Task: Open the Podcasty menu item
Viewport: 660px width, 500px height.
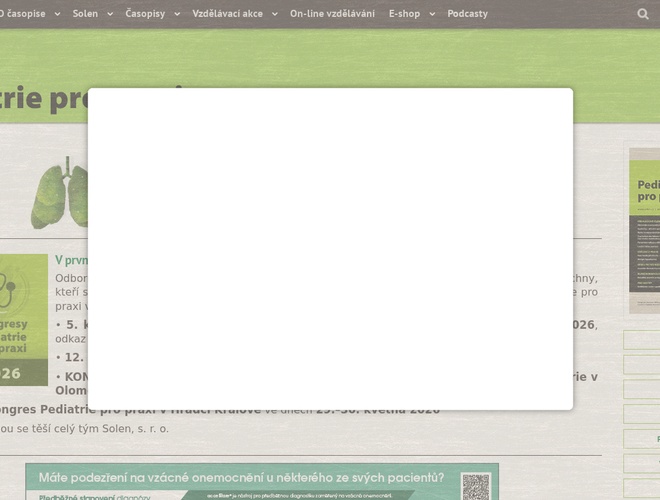Action: [467, 14]
